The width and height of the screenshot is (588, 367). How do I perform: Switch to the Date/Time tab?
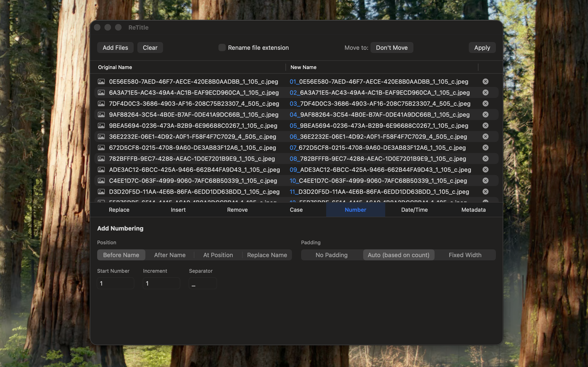tap(414, 210)
